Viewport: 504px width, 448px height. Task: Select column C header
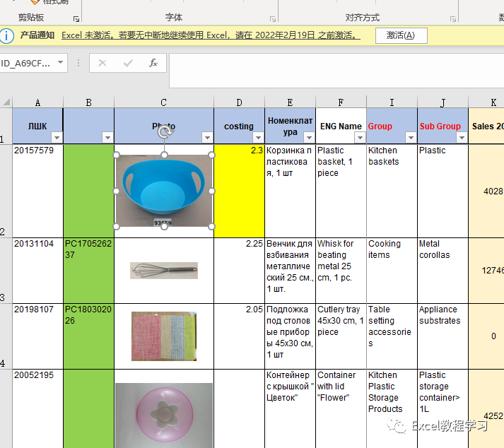[163, 102]
